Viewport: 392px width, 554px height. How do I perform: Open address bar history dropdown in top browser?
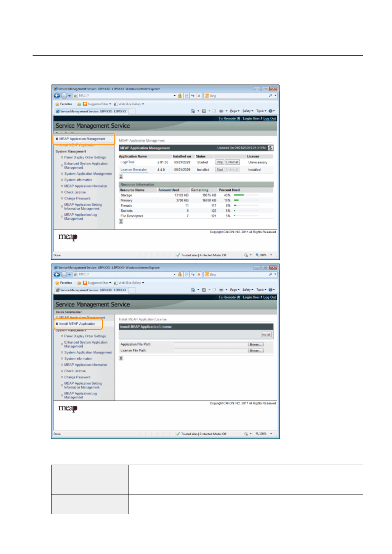(x=175, y=96)
